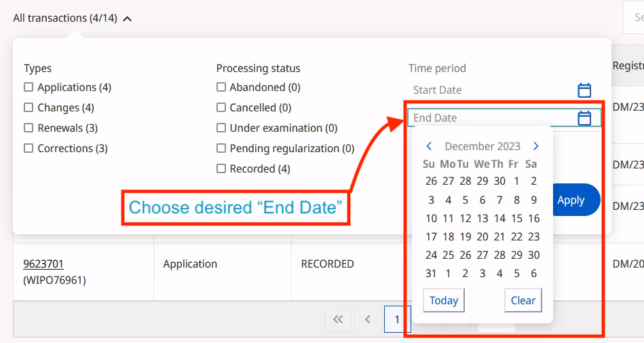
Task: Open the December 2023 month selector
Action: click(482, 146)
